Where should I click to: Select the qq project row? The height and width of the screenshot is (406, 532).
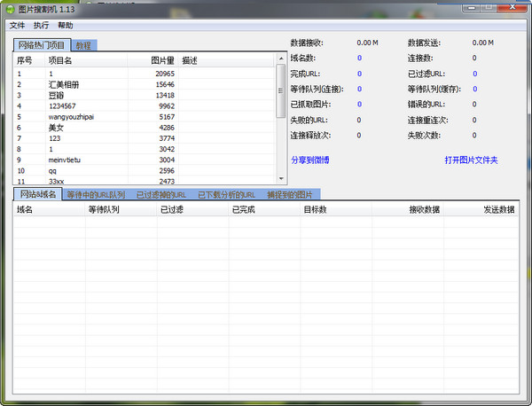(145, 170)
